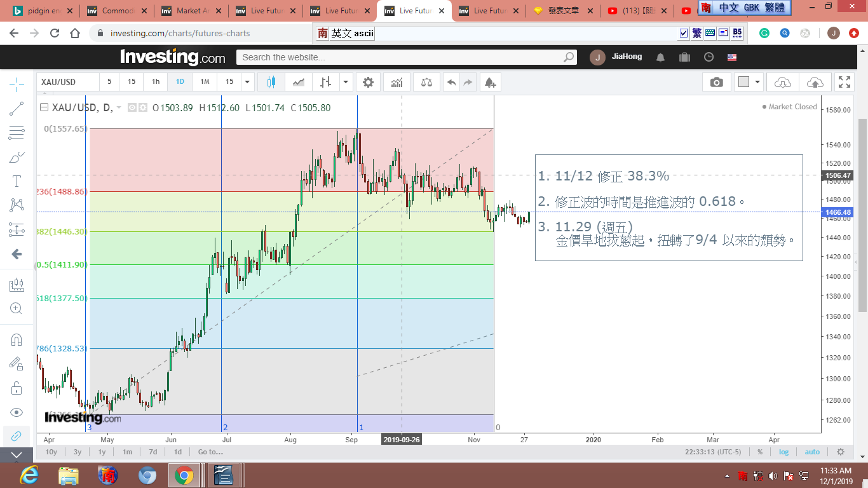Expand the time interval dropdown arrow

[x=247, y=82]
